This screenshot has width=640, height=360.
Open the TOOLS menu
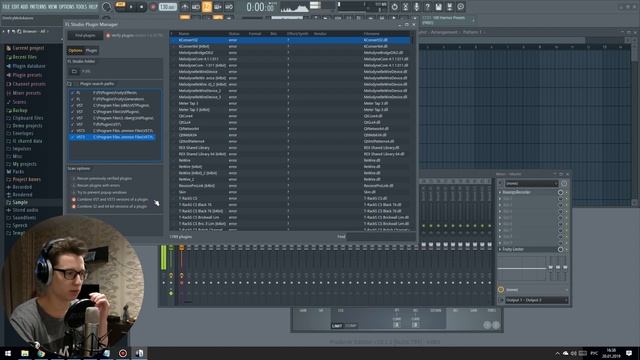coord(82,7)
